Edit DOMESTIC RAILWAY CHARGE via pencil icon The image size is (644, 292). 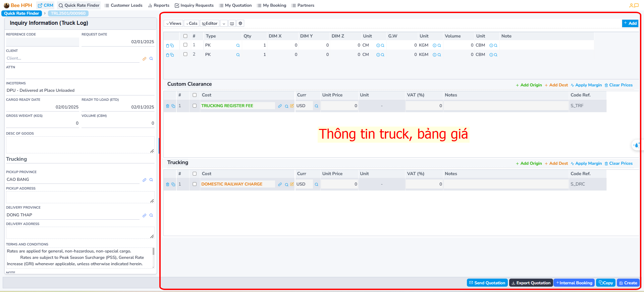coord(292,184)
